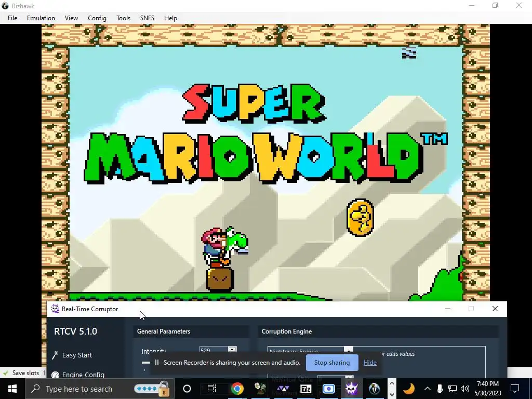Open the plant game taskbar icon

click(260, 389)
